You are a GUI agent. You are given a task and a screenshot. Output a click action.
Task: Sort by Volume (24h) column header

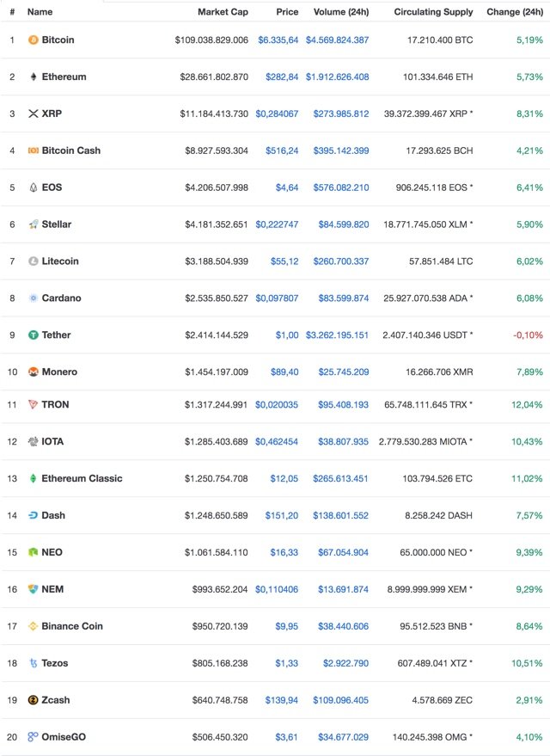click(x=341, y=12)
